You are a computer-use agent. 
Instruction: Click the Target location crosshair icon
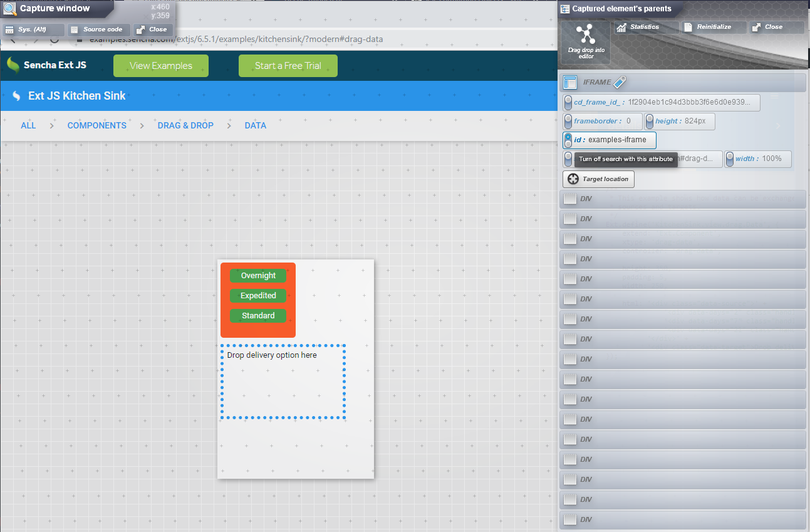(573, 179)
